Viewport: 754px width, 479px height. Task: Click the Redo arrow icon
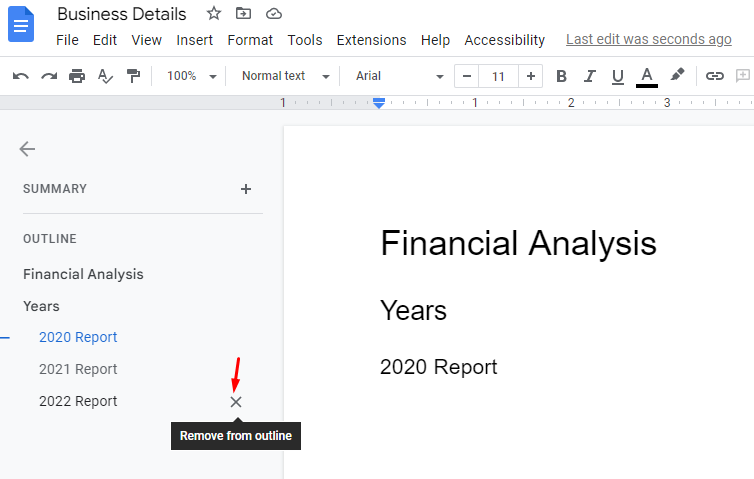(49, 76)
